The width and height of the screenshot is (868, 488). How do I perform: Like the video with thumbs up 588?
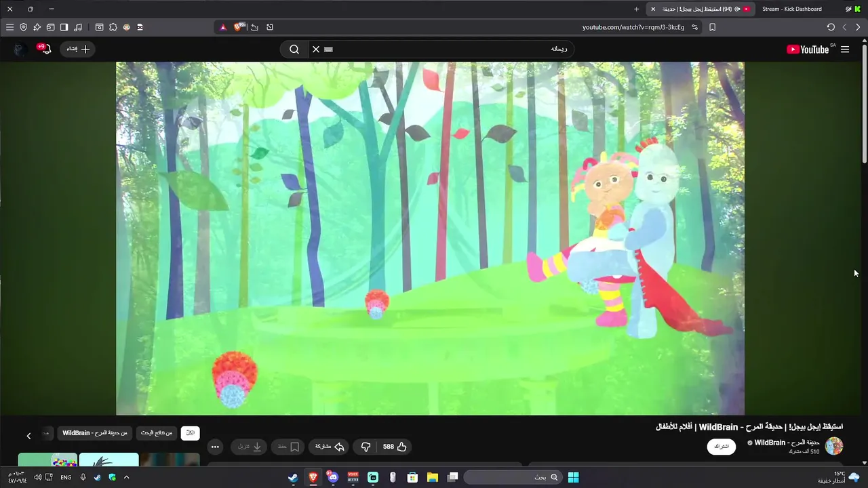click(394, 447)
